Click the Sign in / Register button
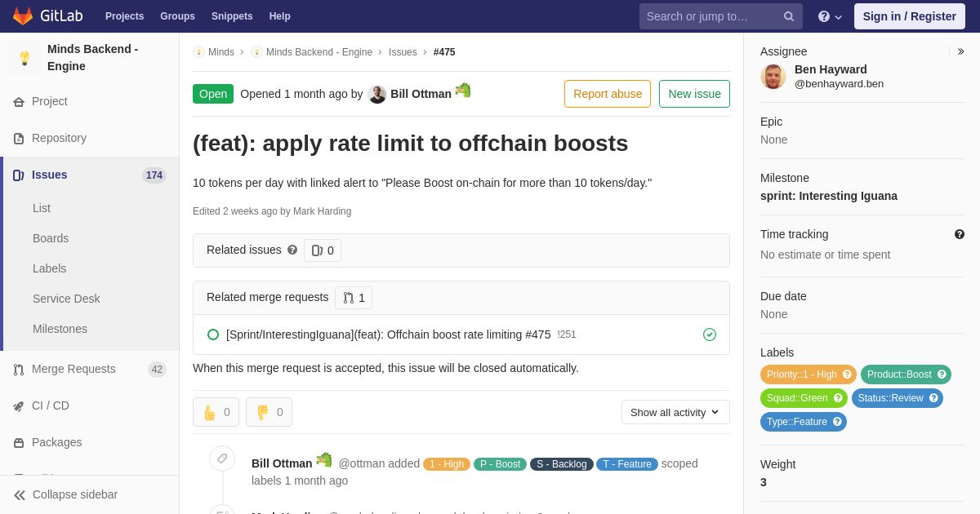Viewport: 980px width, 514px height. [x=909, y=16]
